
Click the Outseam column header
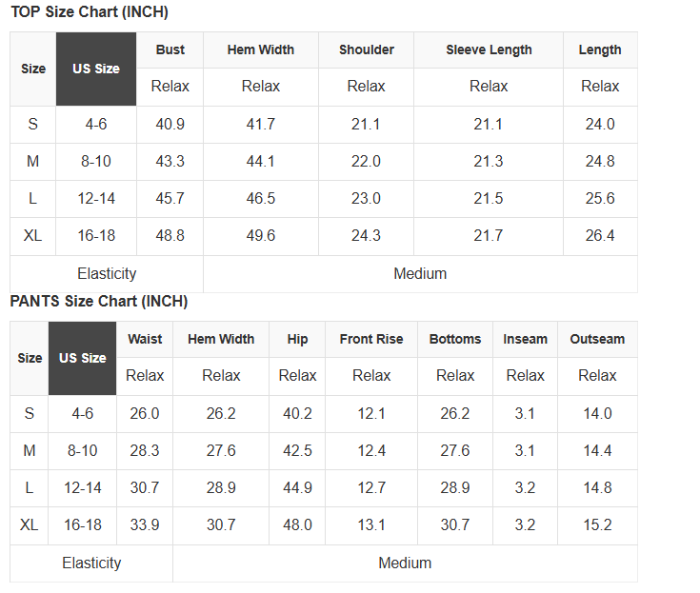597,339
